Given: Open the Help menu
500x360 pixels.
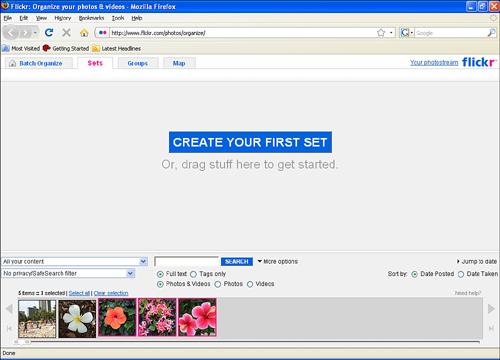Looking at the screenshot, I should 137,18.
